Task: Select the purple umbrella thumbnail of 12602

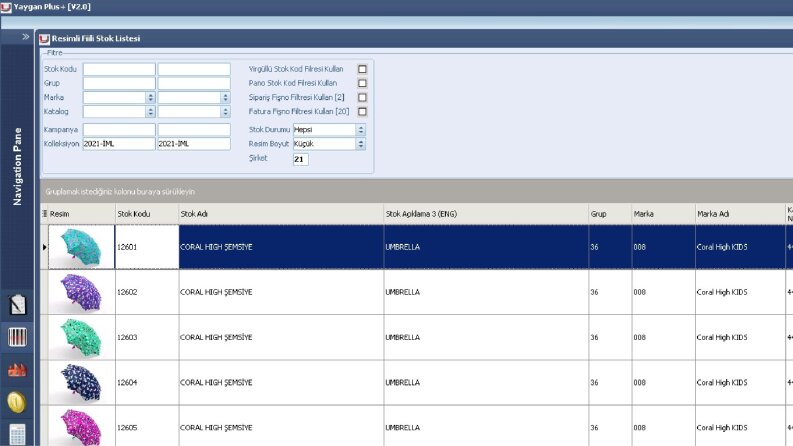Action: (80, 292)
